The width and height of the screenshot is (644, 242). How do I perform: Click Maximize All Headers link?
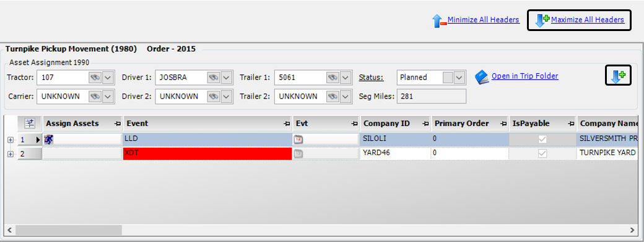(x=587, y=20)
